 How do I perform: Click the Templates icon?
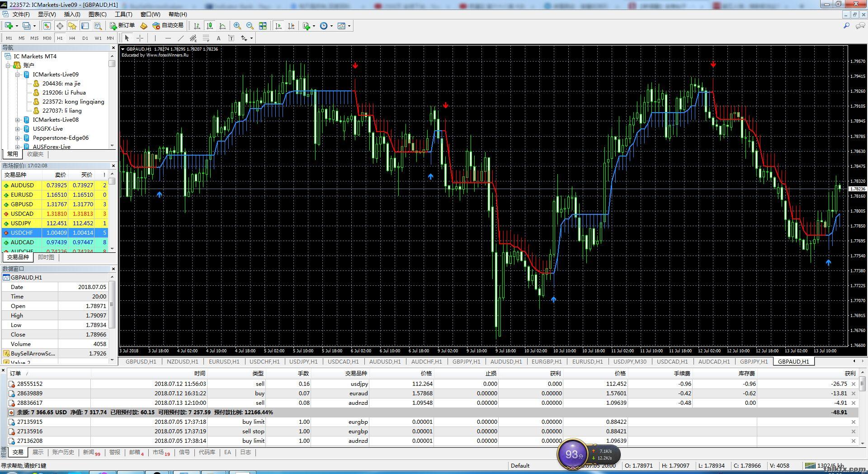(x=341, y=26)
